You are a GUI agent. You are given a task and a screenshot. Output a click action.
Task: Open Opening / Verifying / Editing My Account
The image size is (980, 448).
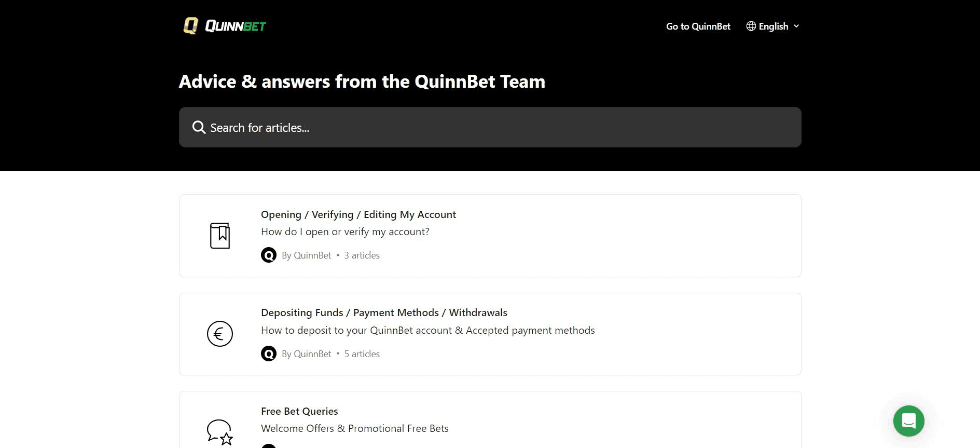click(x=358, y=214)
